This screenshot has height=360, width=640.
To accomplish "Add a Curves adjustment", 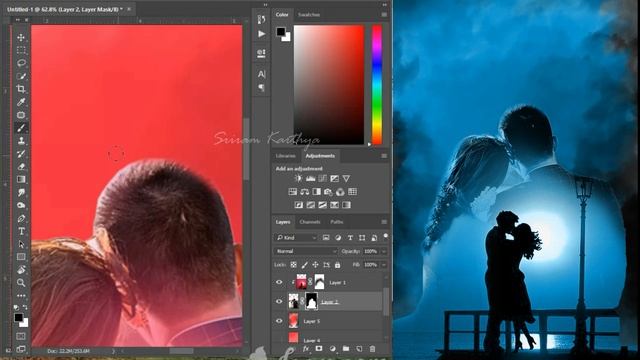I will coord(322,178).
